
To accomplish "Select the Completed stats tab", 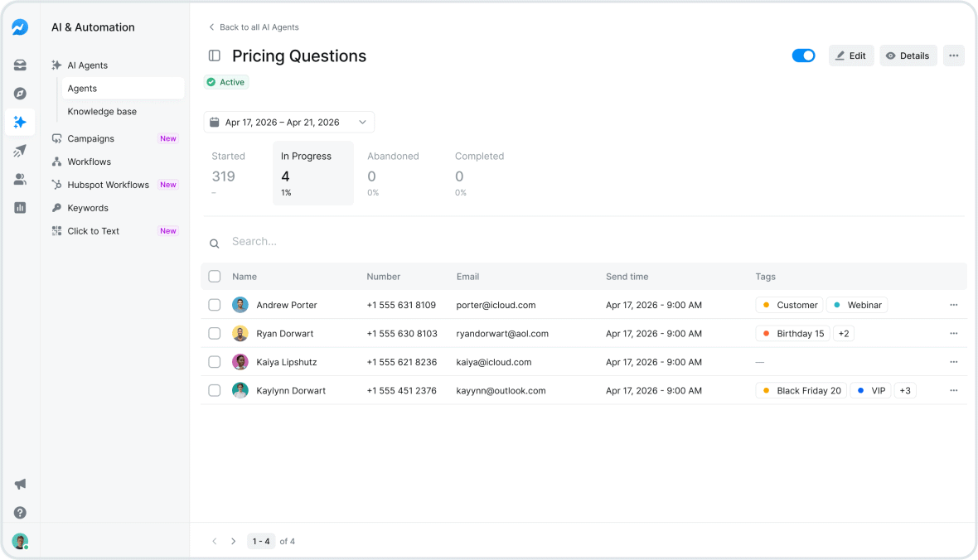I will [x=481, y=173].
